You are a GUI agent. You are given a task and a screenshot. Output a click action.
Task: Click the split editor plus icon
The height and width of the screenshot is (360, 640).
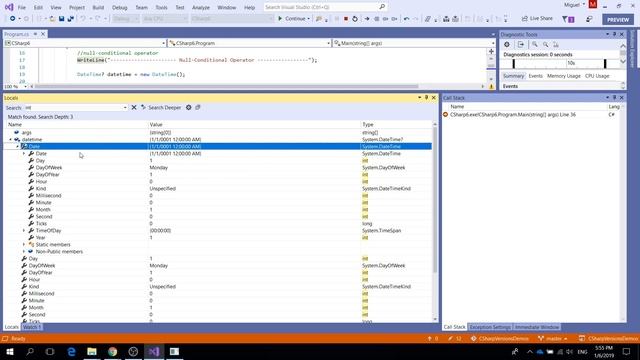(491, 52)
